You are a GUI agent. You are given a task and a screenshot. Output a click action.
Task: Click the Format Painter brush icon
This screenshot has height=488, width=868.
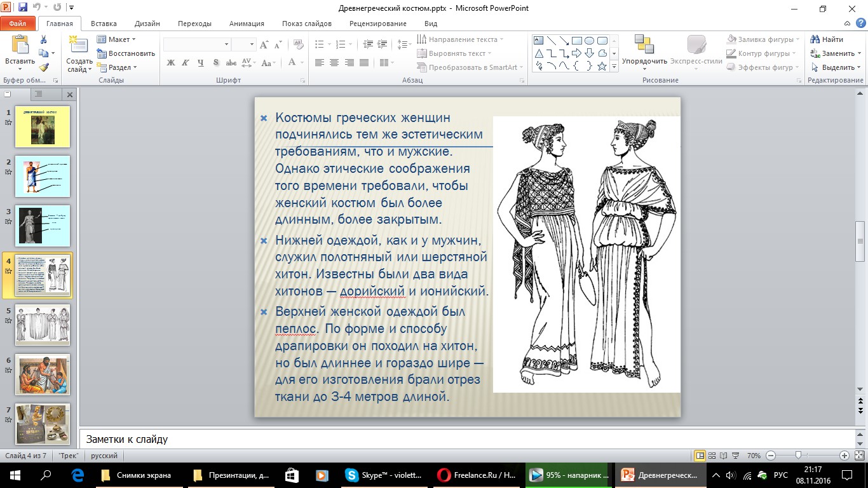(x=43, y=67)
